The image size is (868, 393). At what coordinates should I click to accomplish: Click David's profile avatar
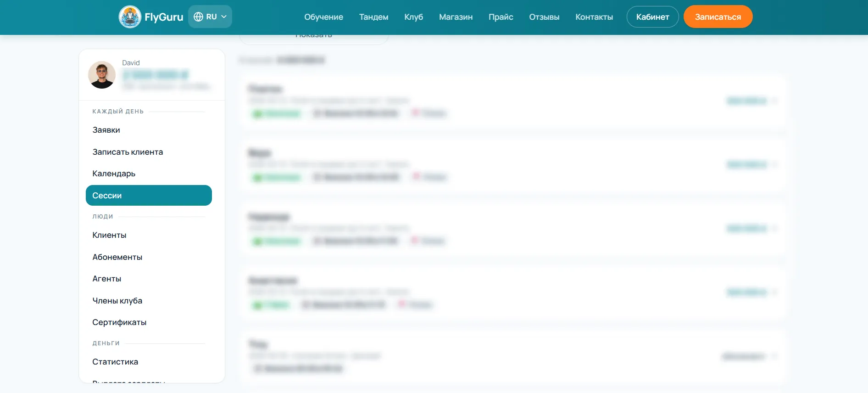pos(102,75)
